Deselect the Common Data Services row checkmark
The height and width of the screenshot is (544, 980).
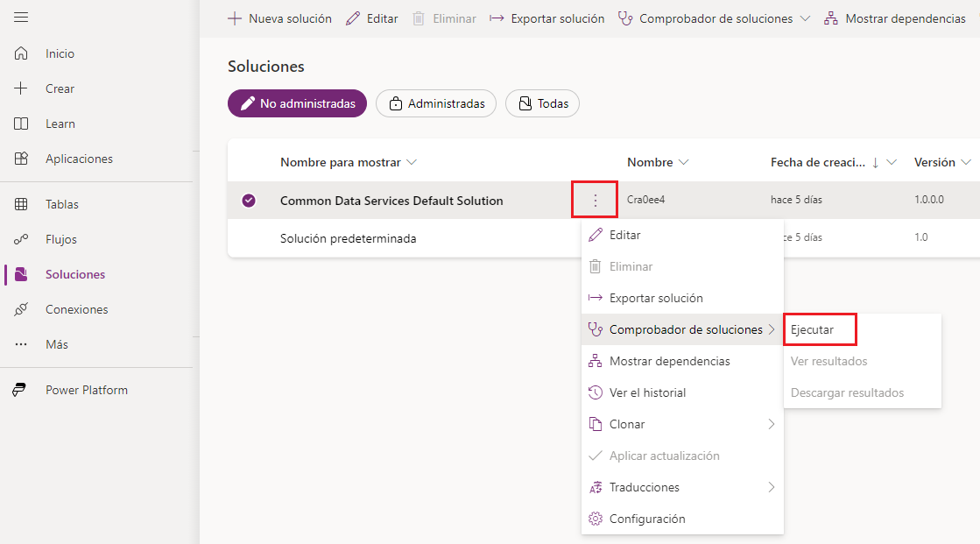249,201
